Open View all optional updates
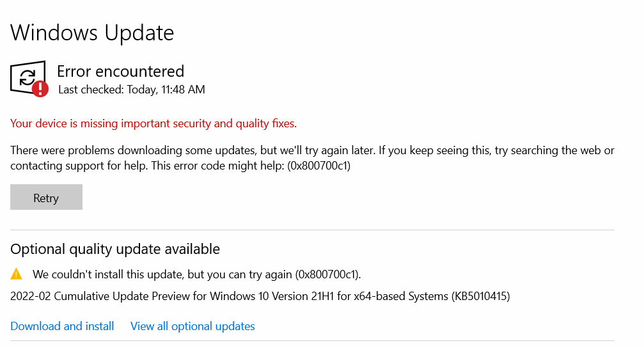 pos(192,326)
